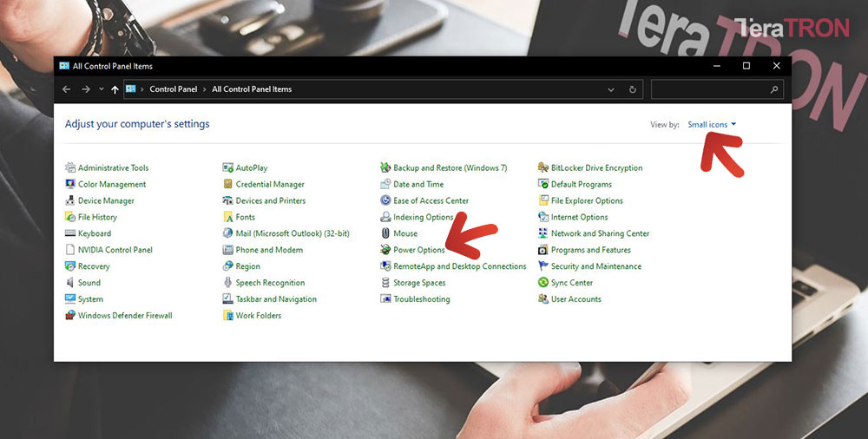Open the File Explorer Options link

click(x=587, y=200)
